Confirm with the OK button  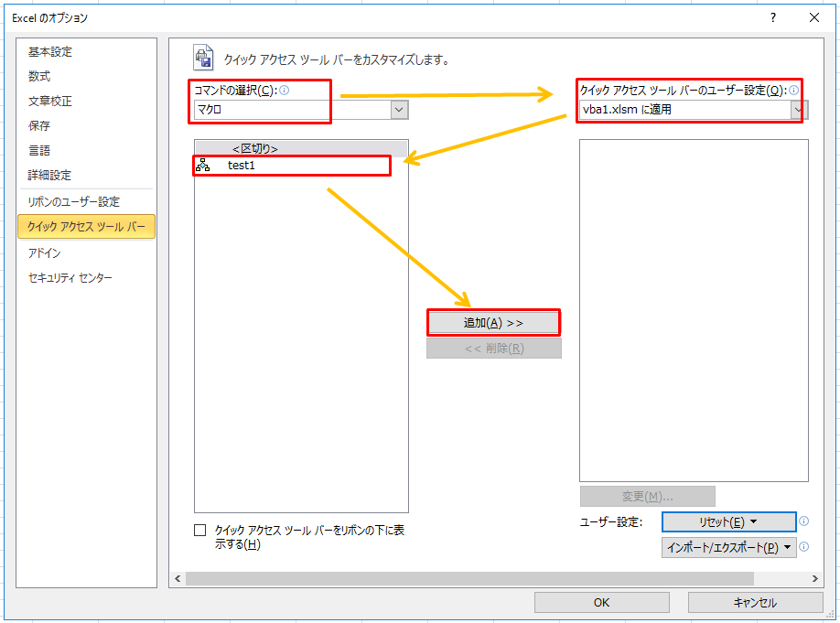(601, 603)
